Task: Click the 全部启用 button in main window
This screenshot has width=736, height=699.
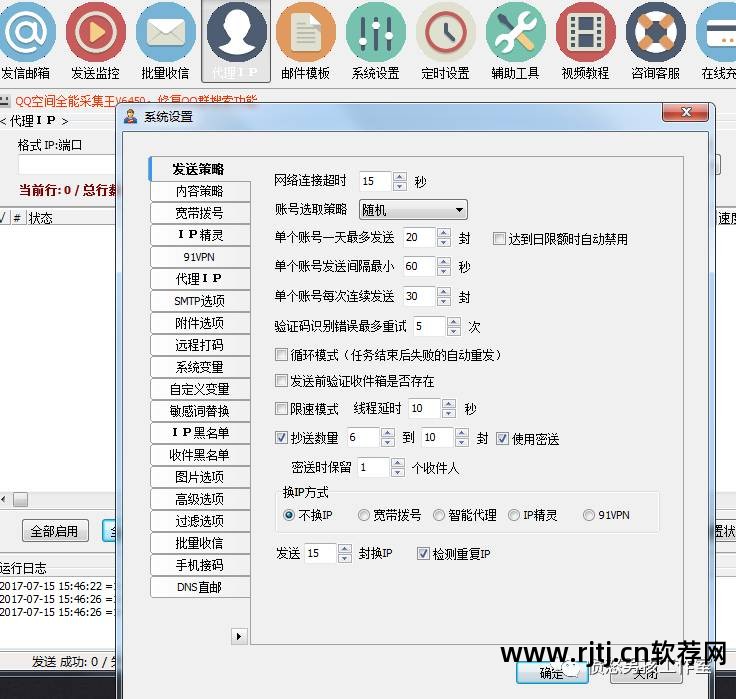Action: pyautogui.click(x=55, y=531)
